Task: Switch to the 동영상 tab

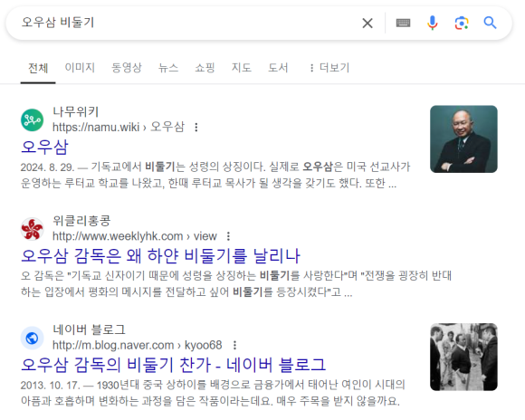Action: tap(127, 68)
